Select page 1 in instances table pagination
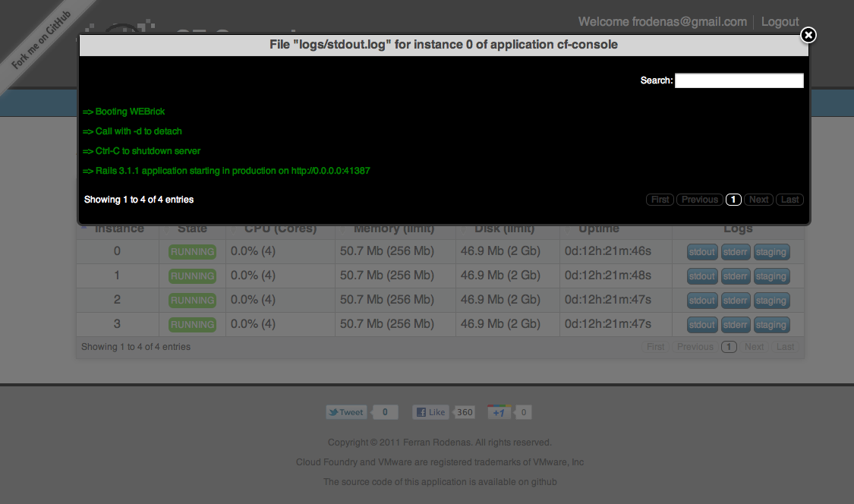This screenshot has width=854, height=504. click(729, 347)
